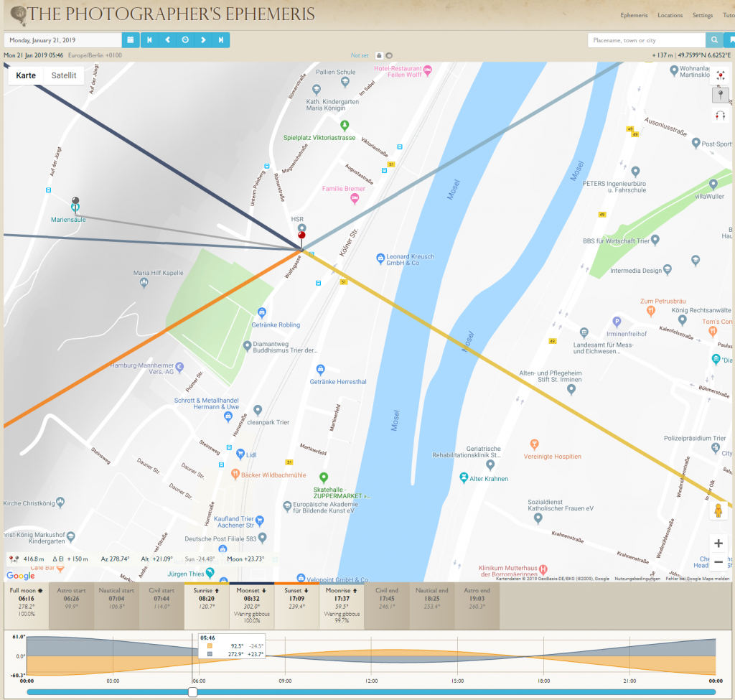Click the Google logo link
The height and width of the screenshot is (700, 735).
[21, 575]
